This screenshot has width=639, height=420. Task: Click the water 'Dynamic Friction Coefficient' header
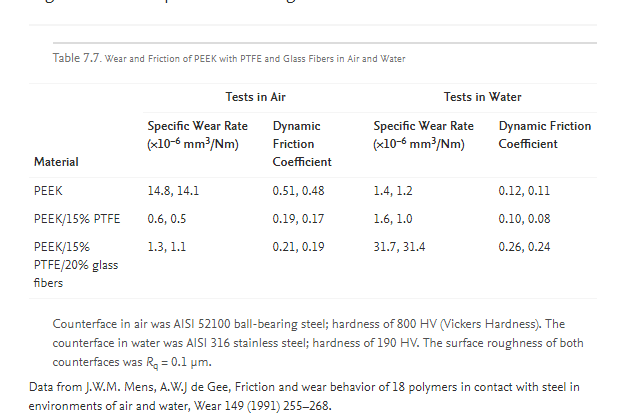[x=544, y=135]
